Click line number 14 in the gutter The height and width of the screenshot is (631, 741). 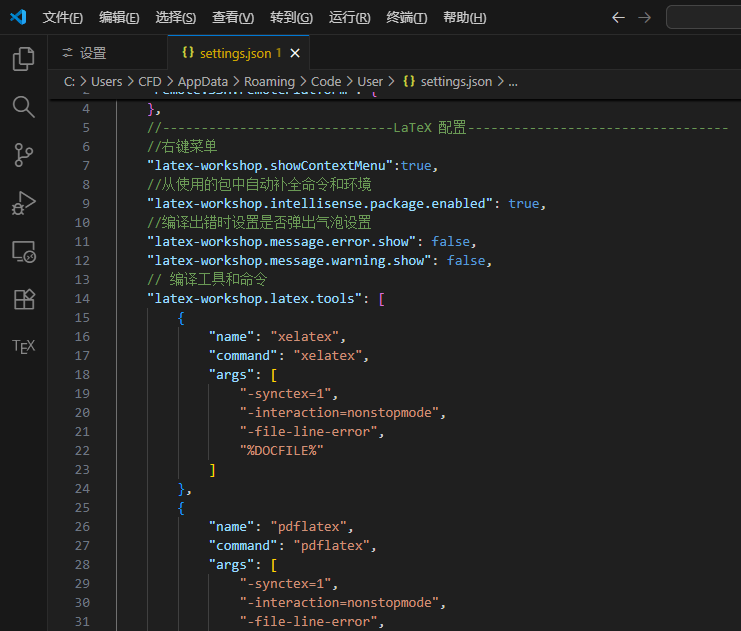click(82, 299)
